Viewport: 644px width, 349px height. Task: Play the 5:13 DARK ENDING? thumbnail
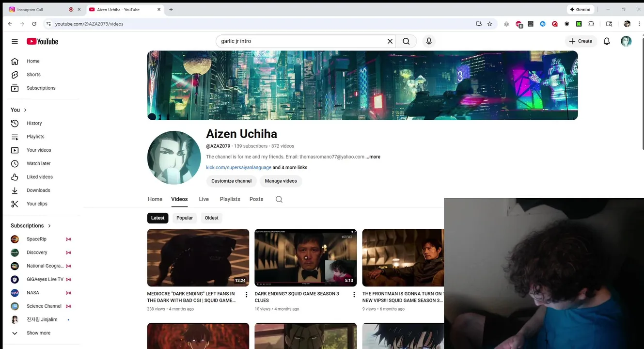306,257
